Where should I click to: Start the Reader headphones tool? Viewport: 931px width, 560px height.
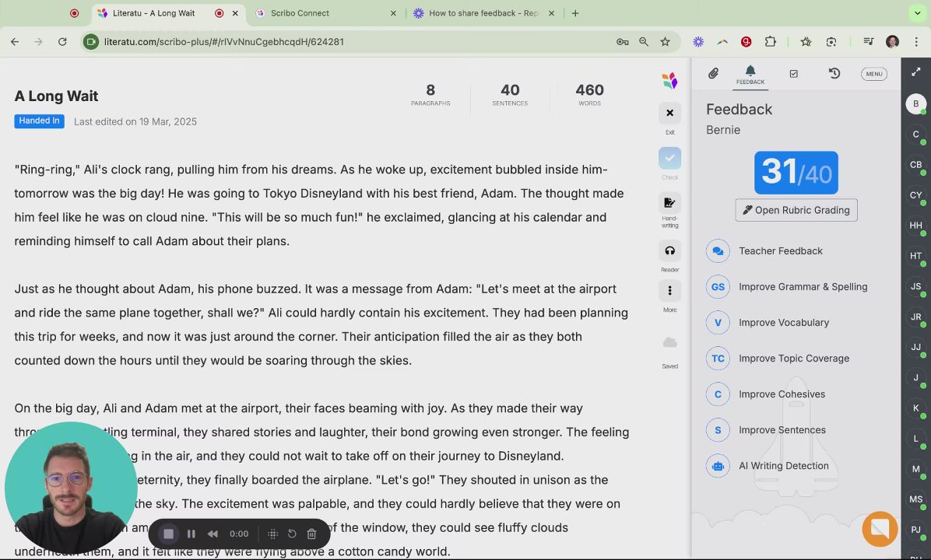(x=669, y=250)
